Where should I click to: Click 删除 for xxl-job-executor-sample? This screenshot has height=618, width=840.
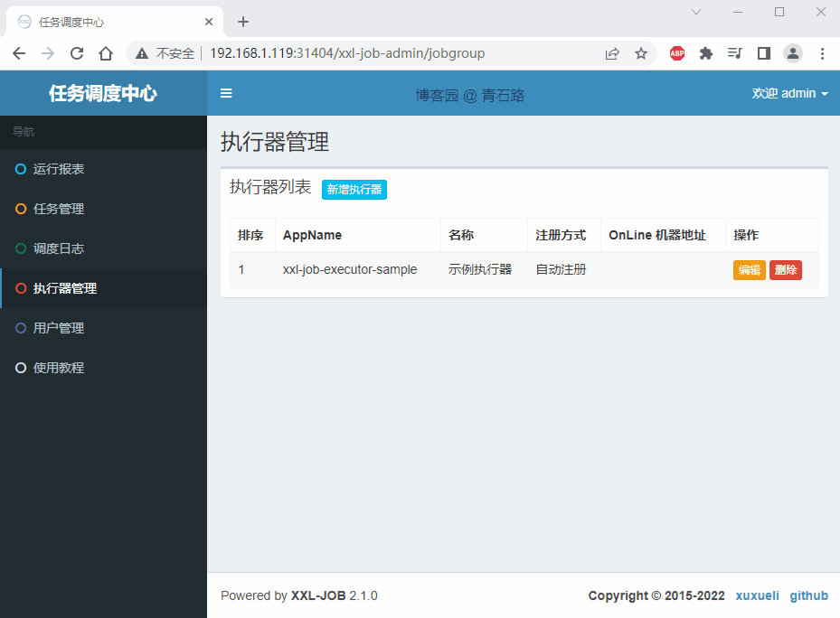(x=786, y=270)
